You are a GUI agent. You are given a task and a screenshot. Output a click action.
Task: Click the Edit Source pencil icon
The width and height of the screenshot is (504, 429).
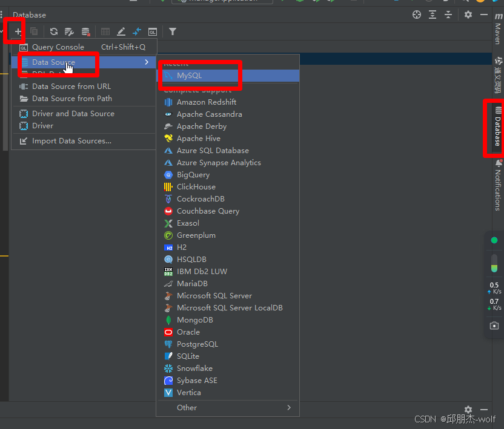(x=121, y=31)
